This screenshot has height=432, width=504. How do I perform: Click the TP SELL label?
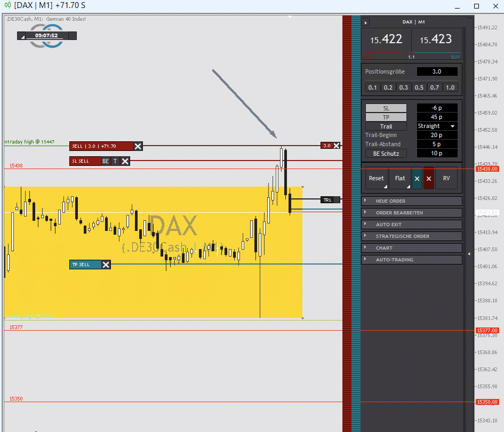click(85, 265)
